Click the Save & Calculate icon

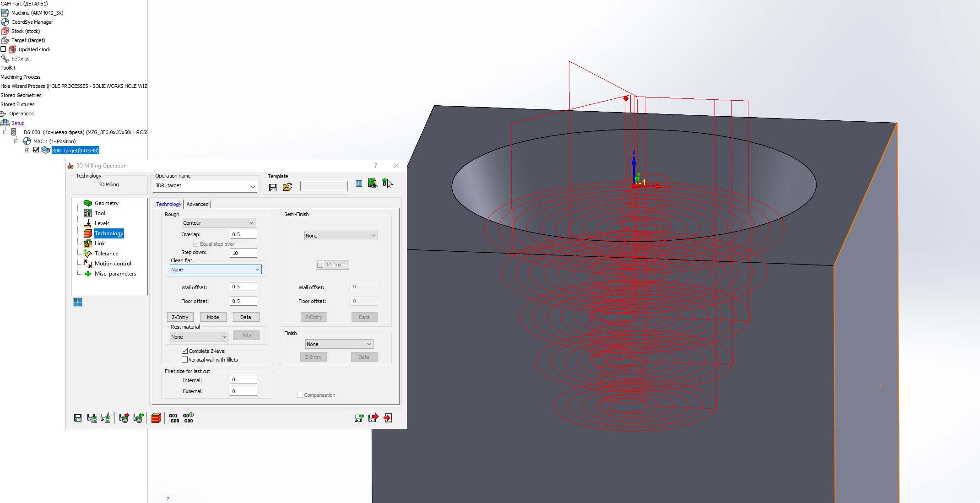[92, 418]
